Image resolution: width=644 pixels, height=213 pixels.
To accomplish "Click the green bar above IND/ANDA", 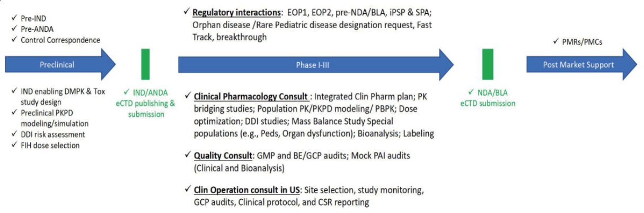I will pyautogui.click(x=145, y=64).
